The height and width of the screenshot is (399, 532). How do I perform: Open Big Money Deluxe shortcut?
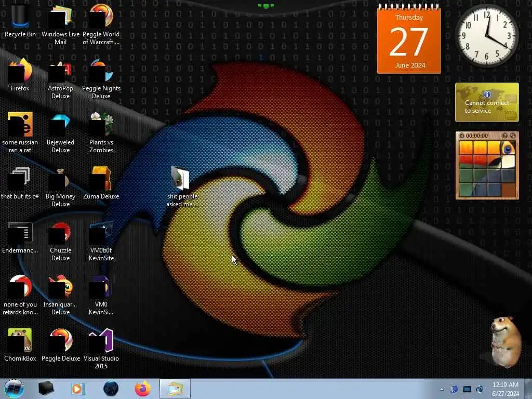60,187
